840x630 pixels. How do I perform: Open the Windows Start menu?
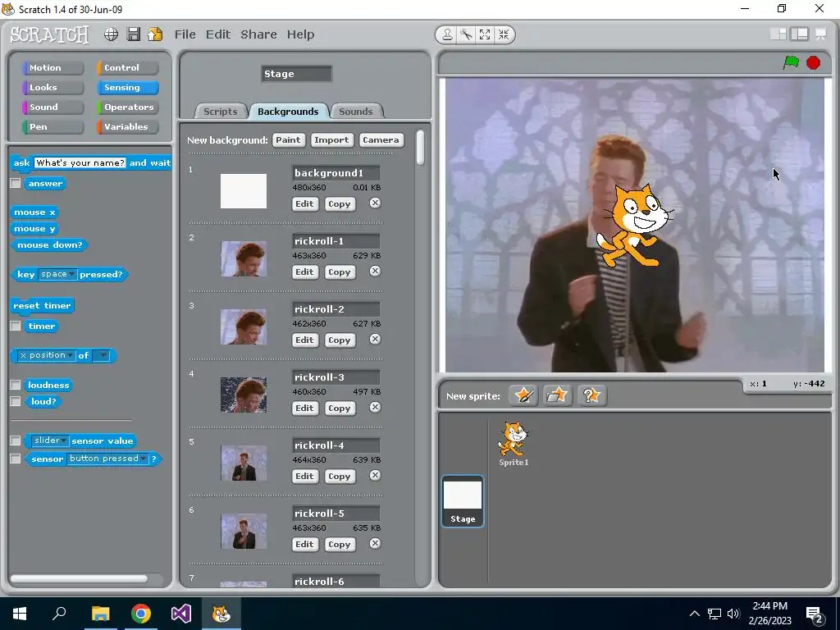(x=20, y=614)
